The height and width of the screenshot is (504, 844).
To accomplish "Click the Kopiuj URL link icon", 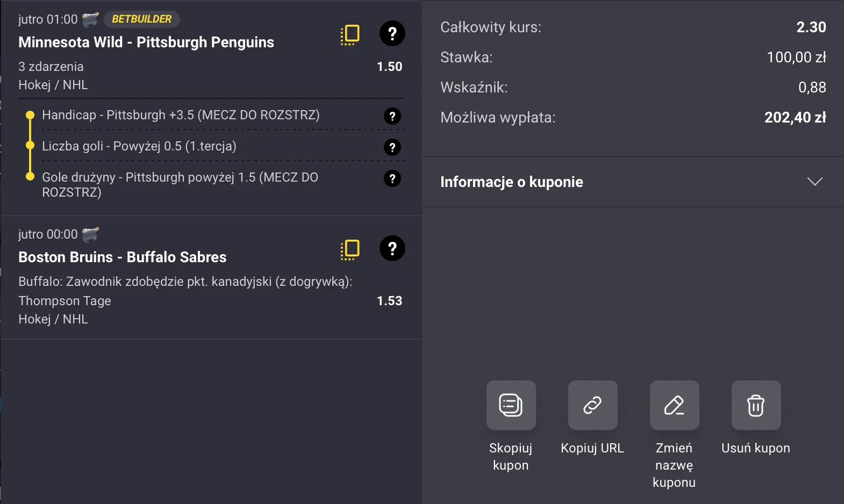I will click(x=592, y=406).
